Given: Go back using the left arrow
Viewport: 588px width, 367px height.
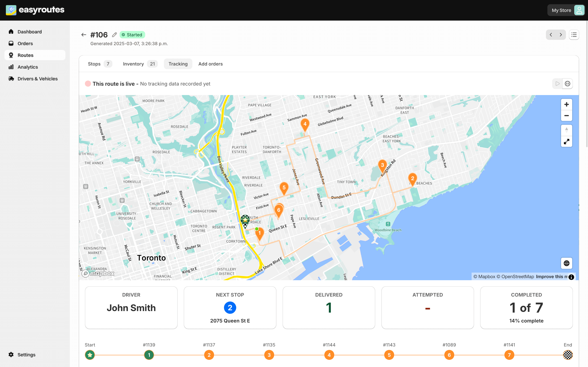Looking at the screenshot, I should [x=84, y=35].
